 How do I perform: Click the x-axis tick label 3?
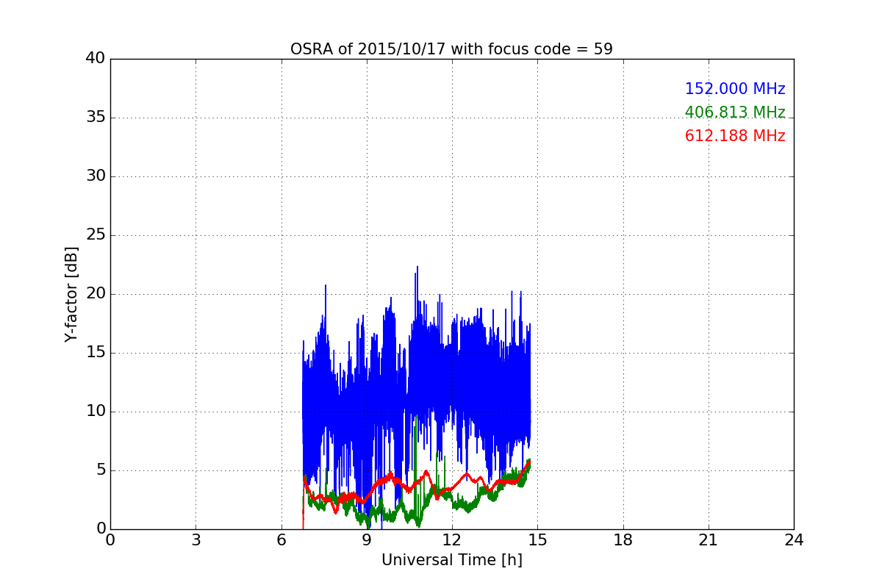pos(196,540)
